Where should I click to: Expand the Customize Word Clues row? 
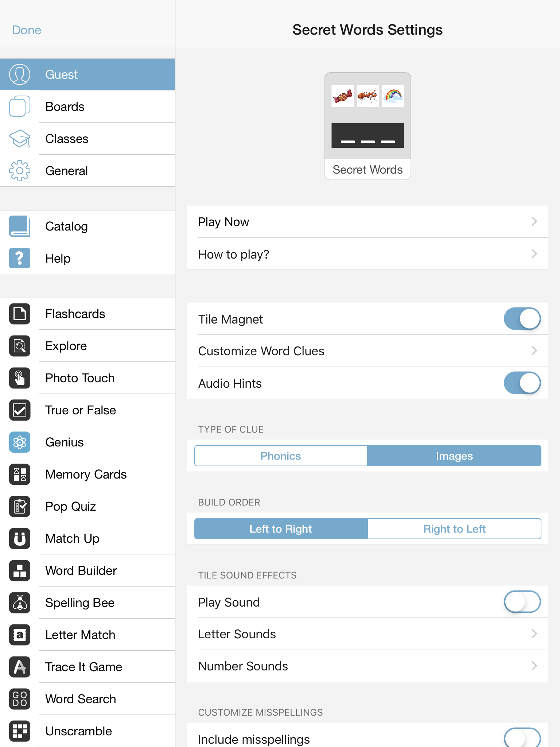click(x=367, y=351)
